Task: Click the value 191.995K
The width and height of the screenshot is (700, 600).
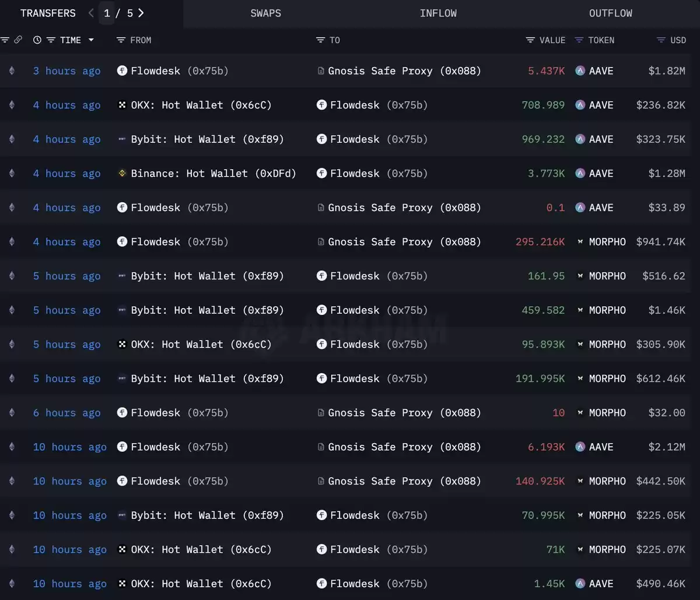Action: [540, 378]
